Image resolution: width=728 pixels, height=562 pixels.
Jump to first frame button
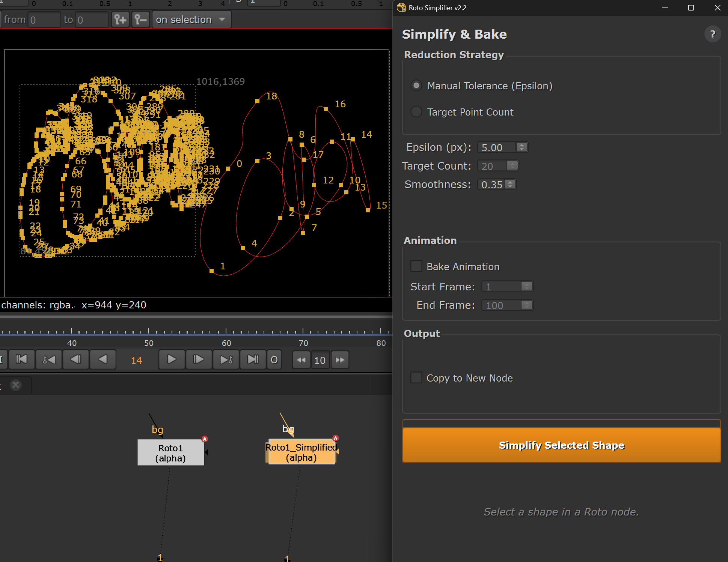pos(21,360)
